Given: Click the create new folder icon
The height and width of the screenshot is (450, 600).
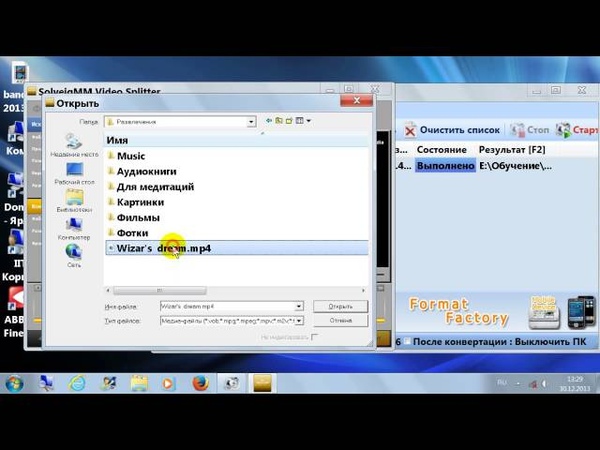Looking at the screenshot, I should pos(288,121).
